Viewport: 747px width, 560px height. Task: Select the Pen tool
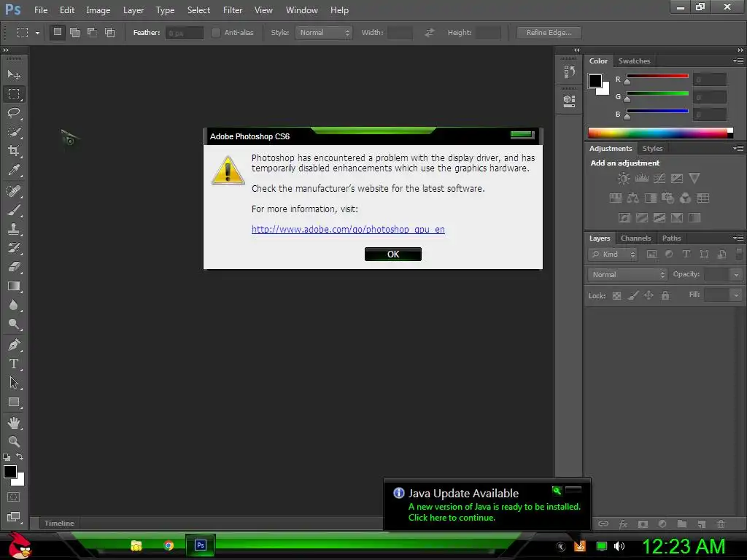pos(14,345)
